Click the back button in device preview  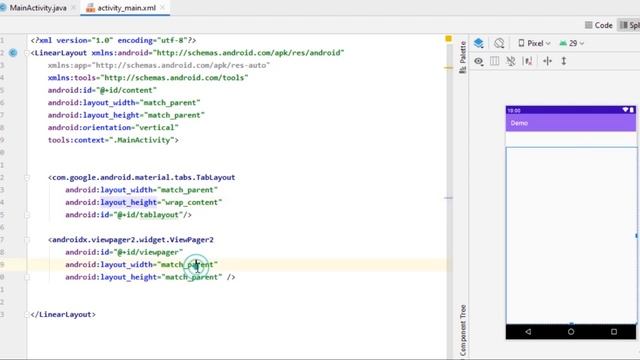pos(528,332)
